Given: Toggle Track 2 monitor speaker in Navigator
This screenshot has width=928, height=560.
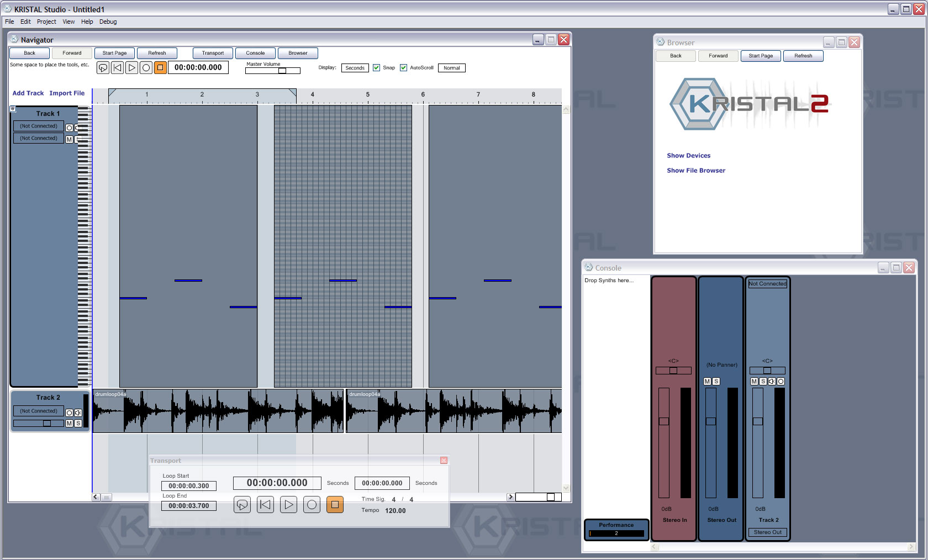Looking at the screenshot, I should (78, 413).
